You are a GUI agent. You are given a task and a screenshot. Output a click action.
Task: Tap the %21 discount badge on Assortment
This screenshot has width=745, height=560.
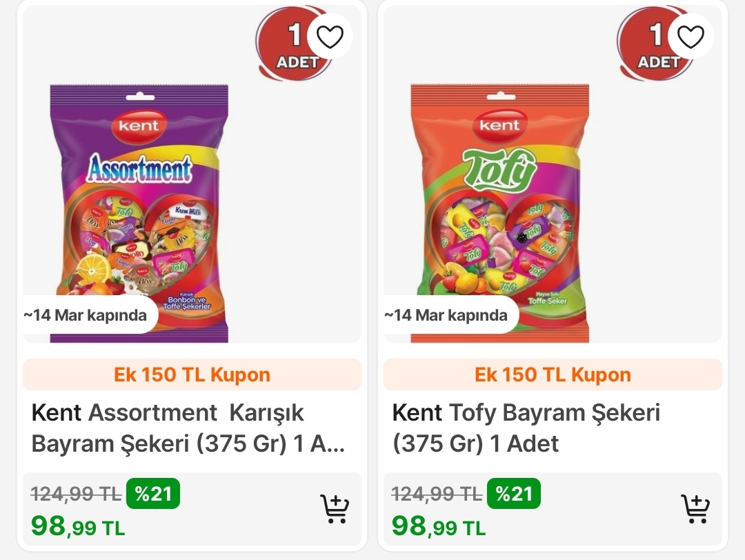coord(153,494)
